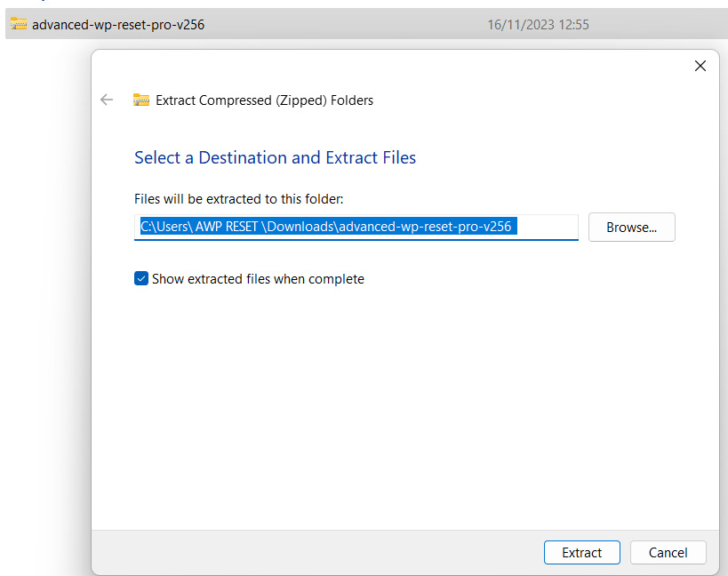Go back using the dialog's left arrow
The width and height of the screenshot is (728, 576).
click(x=107, y=100)
